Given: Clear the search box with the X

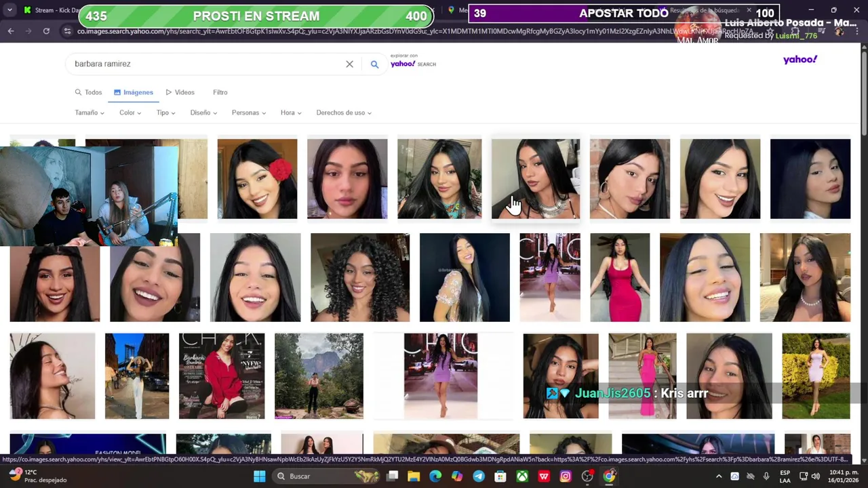Looking at the screenshot, I should [349, 64].
